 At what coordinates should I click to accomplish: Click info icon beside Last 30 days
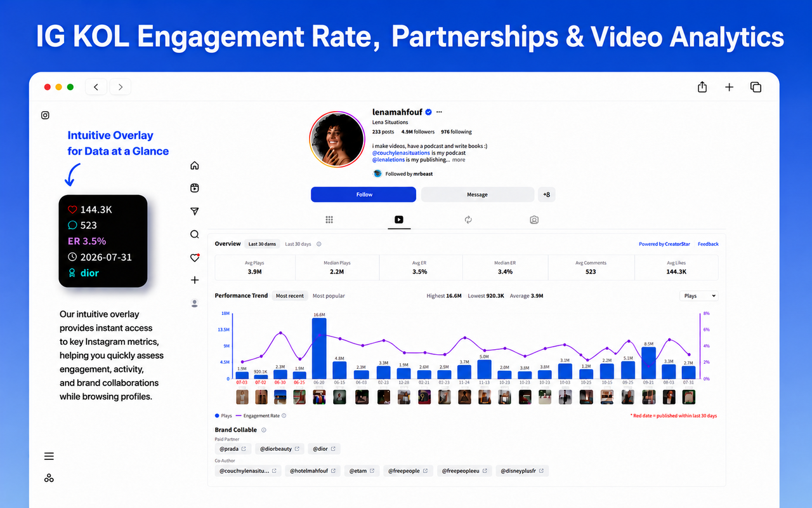pyautogui.click(x=319, y=244)
